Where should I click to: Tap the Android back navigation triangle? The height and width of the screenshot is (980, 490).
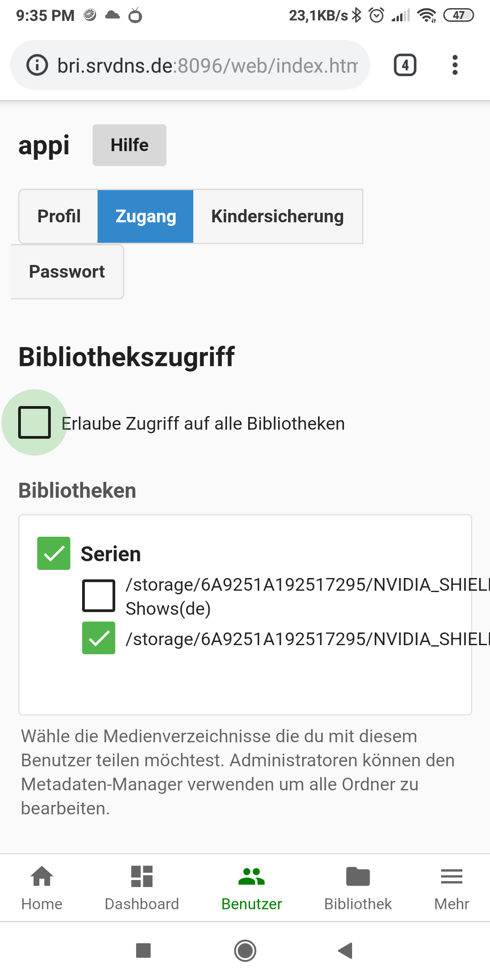click(346, 950)
